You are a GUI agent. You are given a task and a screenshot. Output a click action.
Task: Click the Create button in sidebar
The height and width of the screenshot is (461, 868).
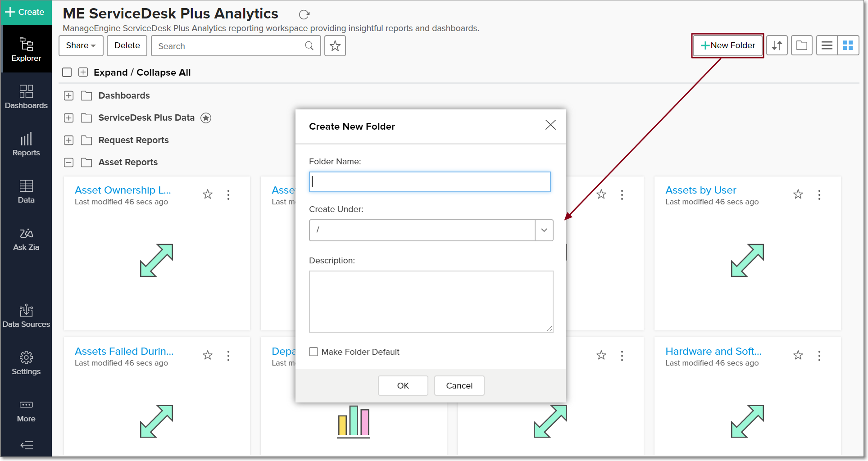pyautogui.click(x=26, y=12)
